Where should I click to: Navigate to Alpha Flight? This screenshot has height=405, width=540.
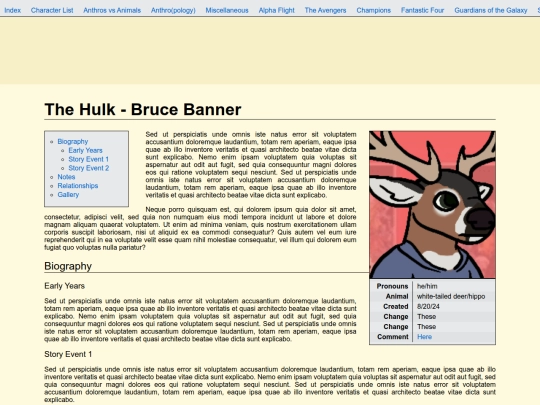[277, 10]
